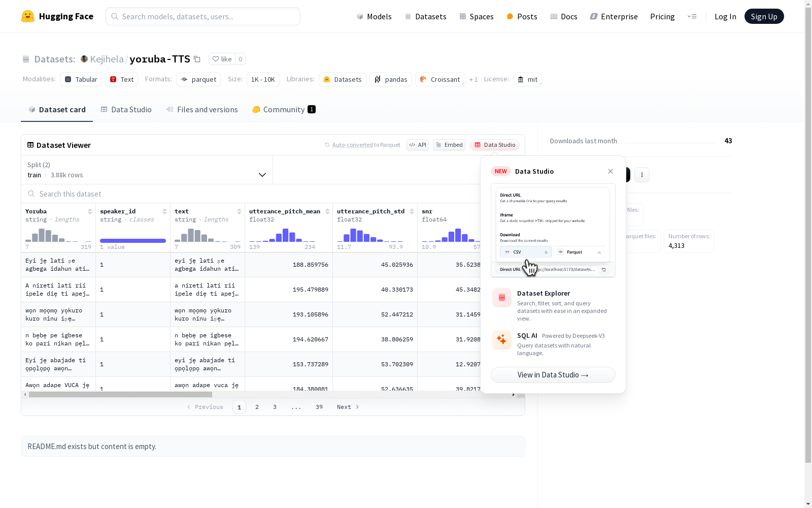This screenshot has width=812, height=508.
Task: Open the three-dot options menu
Action: click(642, 175)
